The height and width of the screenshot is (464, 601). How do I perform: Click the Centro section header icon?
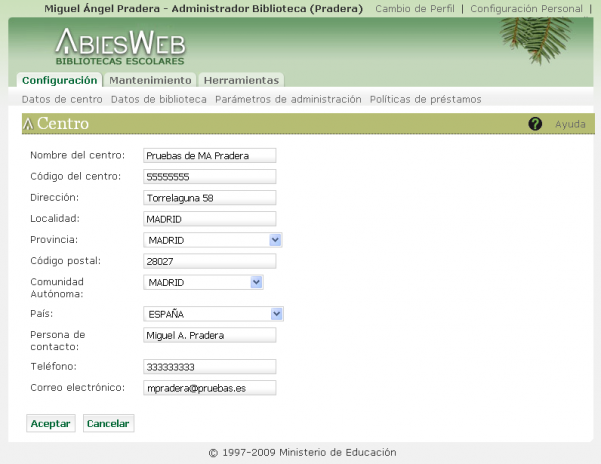[x=28, y=124]
